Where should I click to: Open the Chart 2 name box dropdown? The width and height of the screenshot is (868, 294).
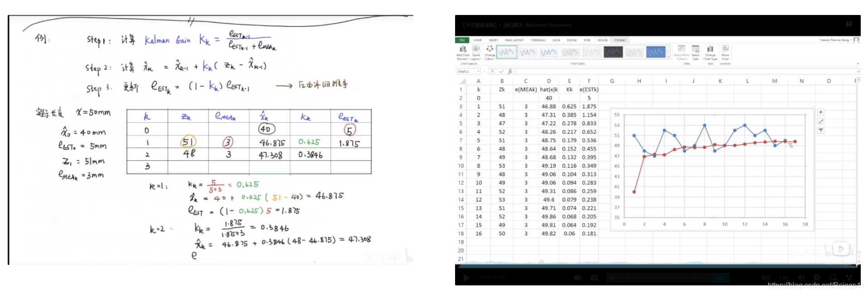pos(479,71)
